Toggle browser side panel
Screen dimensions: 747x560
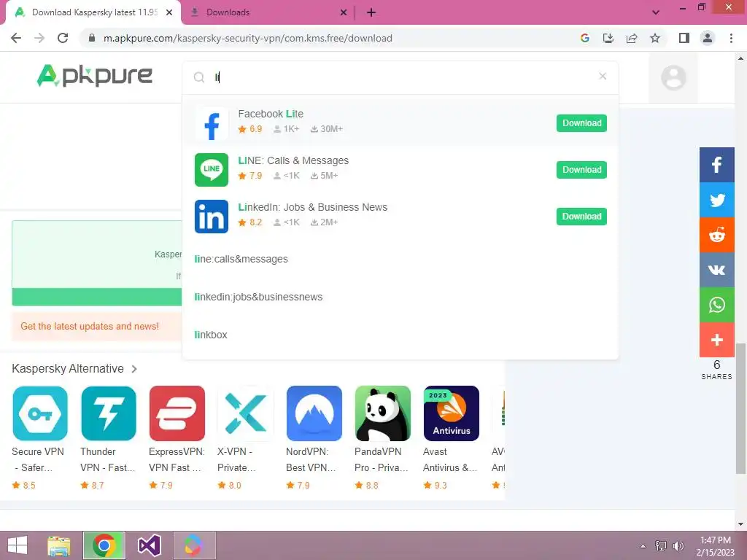[x=684, y=38]
